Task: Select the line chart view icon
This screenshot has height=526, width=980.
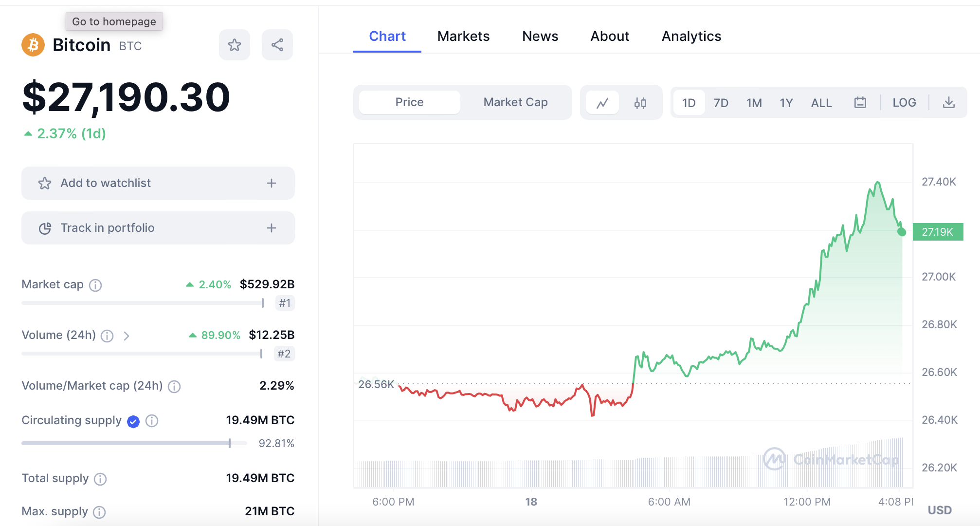Action: (602, 103)
